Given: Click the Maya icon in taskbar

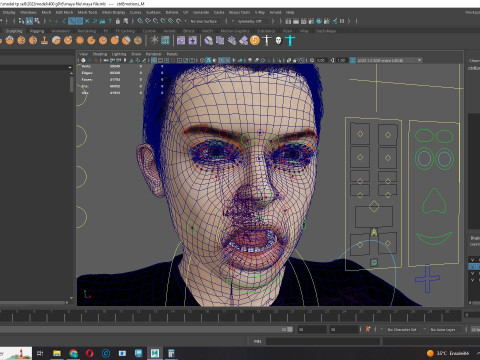Looking at the screenshot, I should tap(155, 353).
